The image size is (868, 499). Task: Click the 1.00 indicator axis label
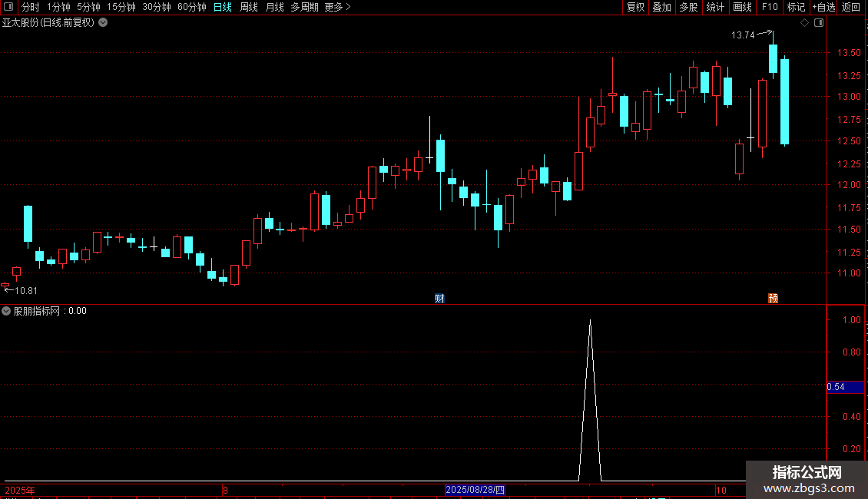click(x=851, y=320)
